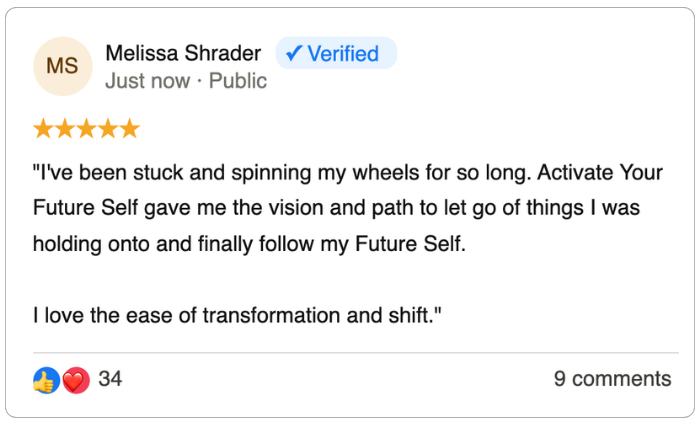This screenshot has width=700, height=425.
Task: Click the checkmark inside the Verified badge
Action: [293, 54]
